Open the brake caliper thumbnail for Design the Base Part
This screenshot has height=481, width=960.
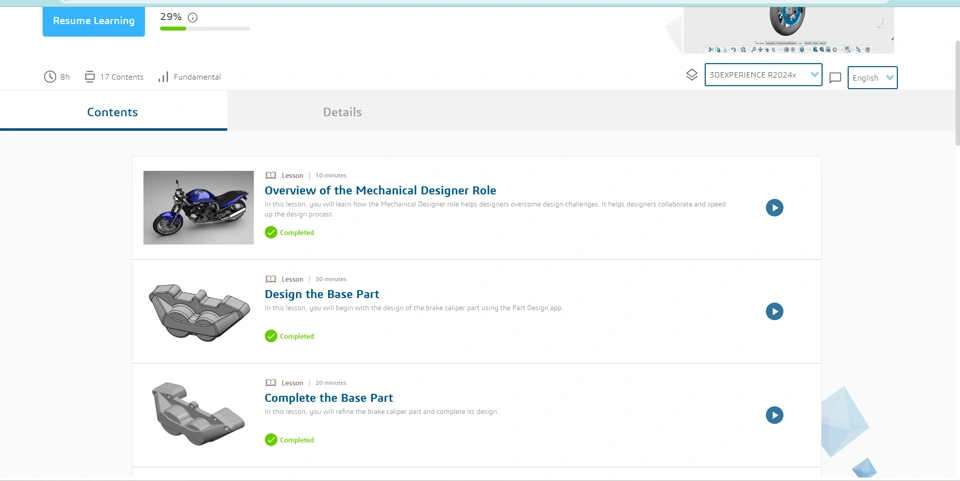tap(198, 311)
